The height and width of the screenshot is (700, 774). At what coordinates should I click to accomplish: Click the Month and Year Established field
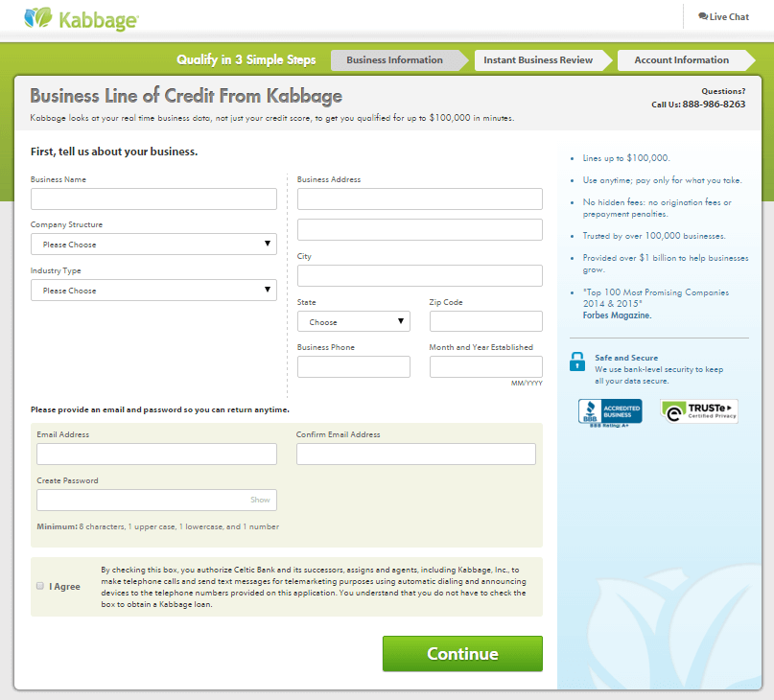point(485,367)
